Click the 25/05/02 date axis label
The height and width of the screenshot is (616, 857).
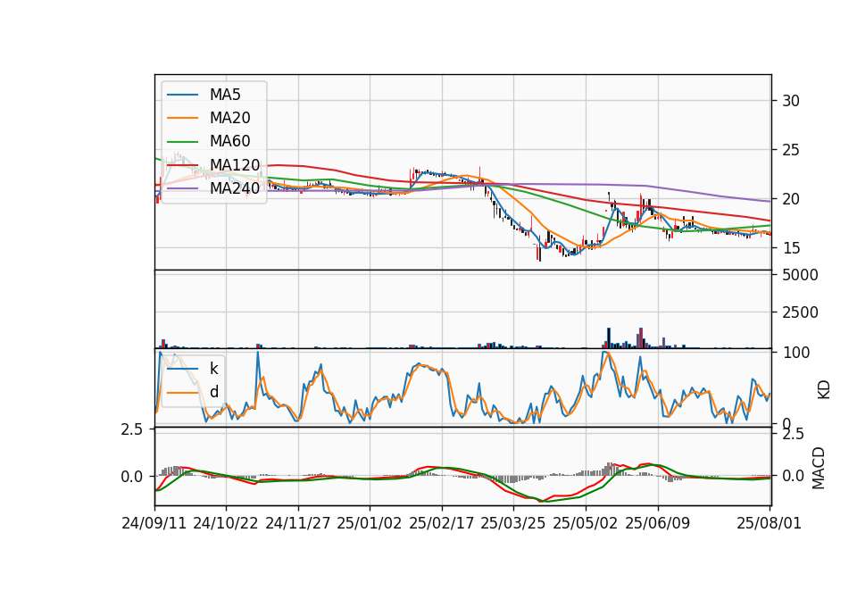point(586,523)
